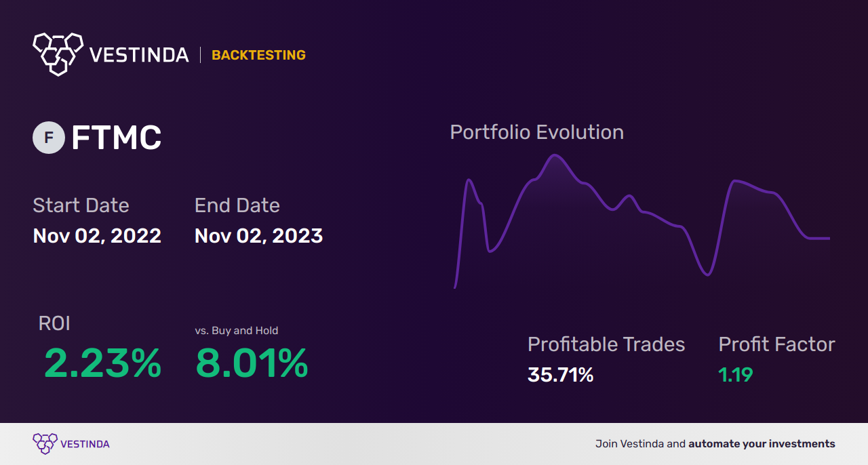Click the 1.19 Profit Factor value

pyautogui.click(x=735, y=374)
